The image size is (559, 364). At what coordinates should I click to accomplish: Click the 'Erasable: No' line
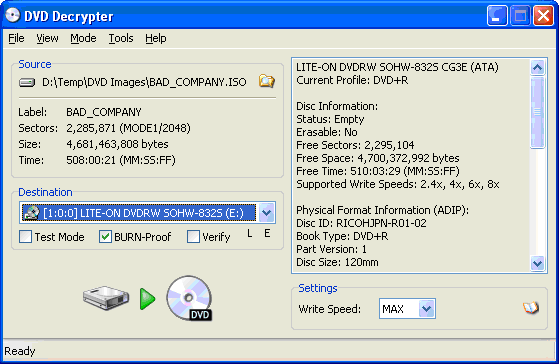coord(327,132)
